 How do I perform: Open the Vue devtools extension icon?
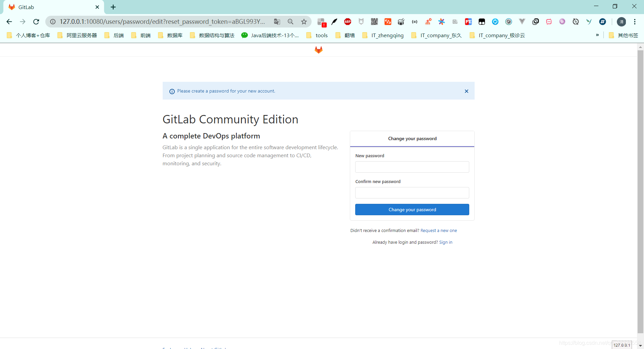click(x=522, y=22)
